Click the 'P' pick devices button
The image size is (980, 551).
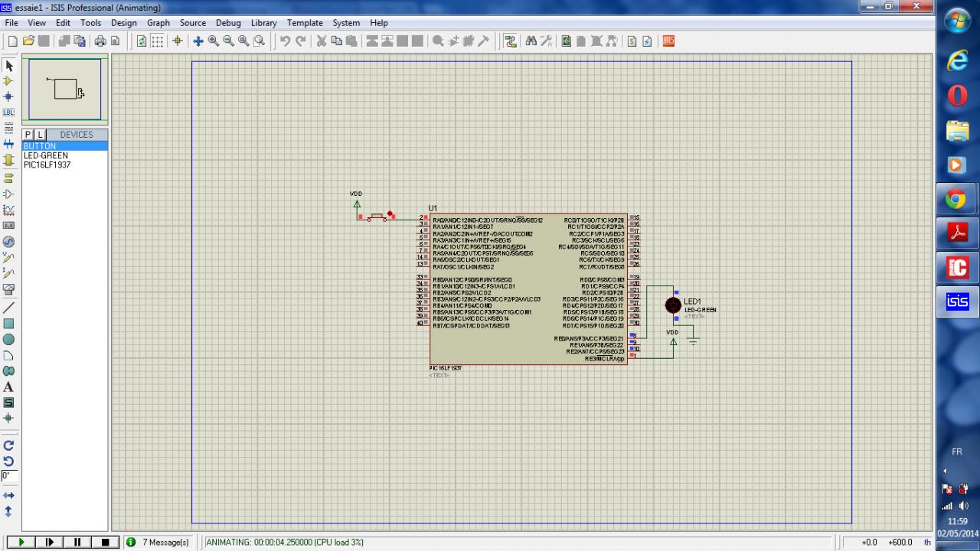pos(28,135)
